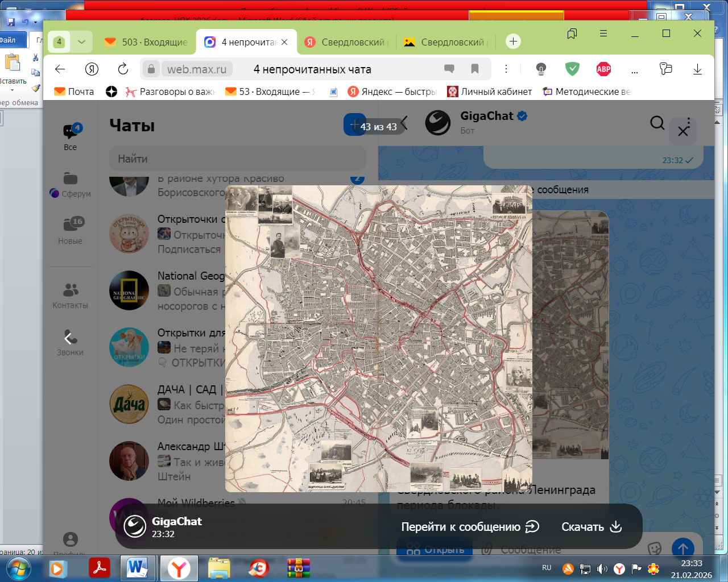Screen dimensions: 728x582
Task: Click the volume speaker tray icon
Action: (x=602, y=568)
